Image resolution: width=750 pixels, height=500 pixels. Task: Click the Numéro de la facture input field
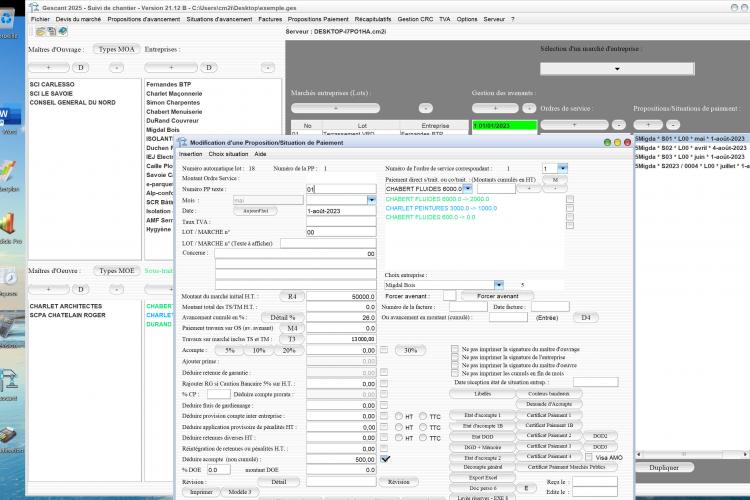click(468, 307)
